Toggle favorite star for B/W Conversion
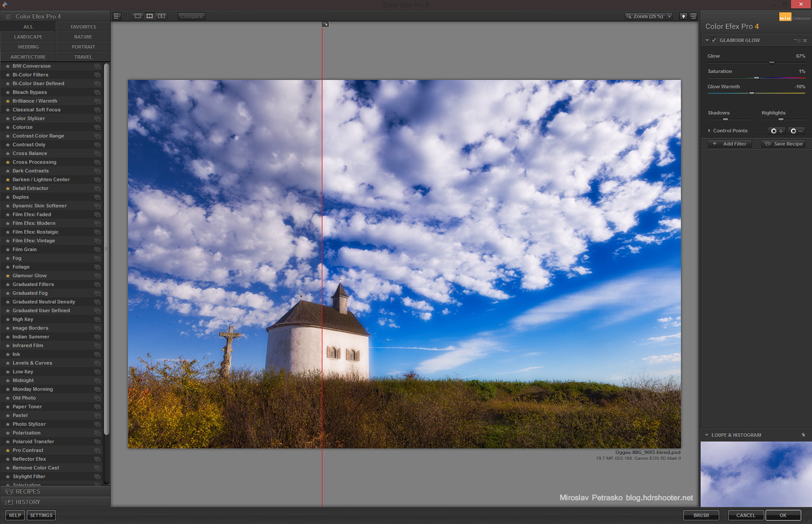Viewport: 812px width, 524px height. click(8, 66)
